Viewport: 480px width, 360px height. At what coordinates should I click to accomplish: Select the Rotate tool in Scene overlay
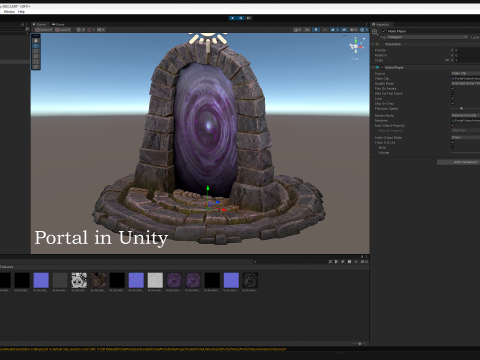pos(36,51)
